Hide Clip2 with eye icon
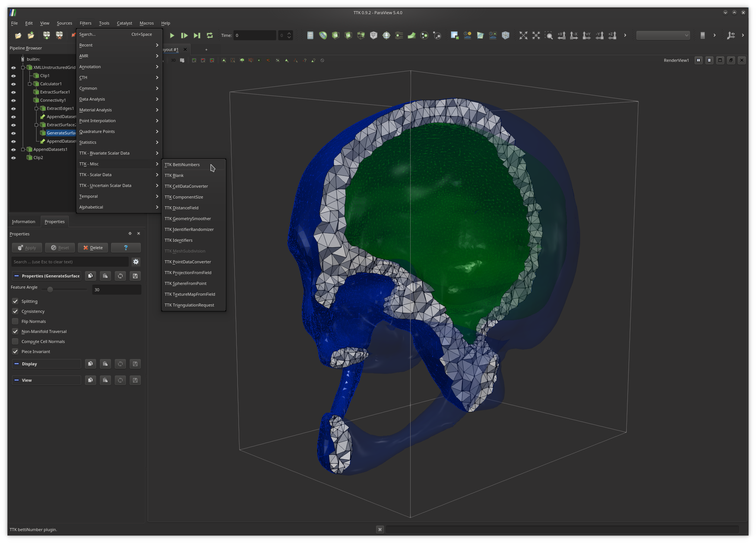 pos(13,158)
